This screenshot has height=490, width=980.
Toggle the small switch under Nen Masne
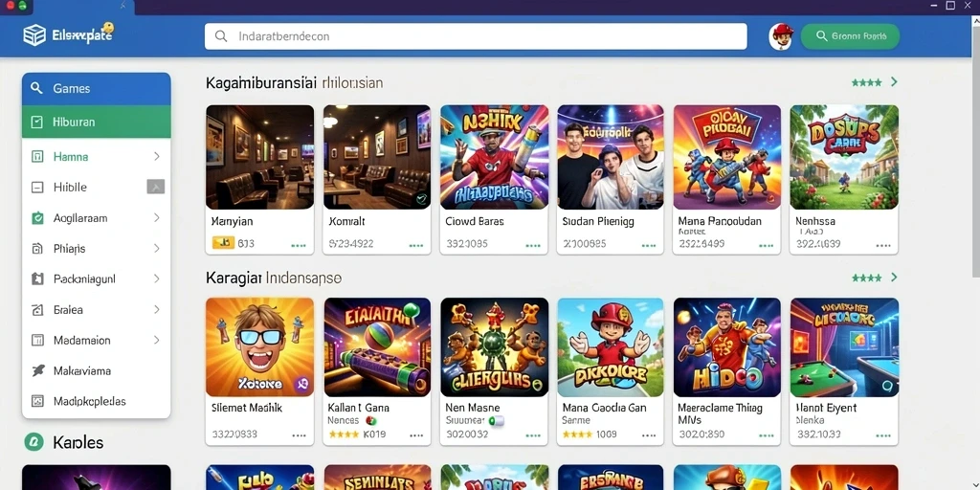pyautogui.click(x=497, y=421)
